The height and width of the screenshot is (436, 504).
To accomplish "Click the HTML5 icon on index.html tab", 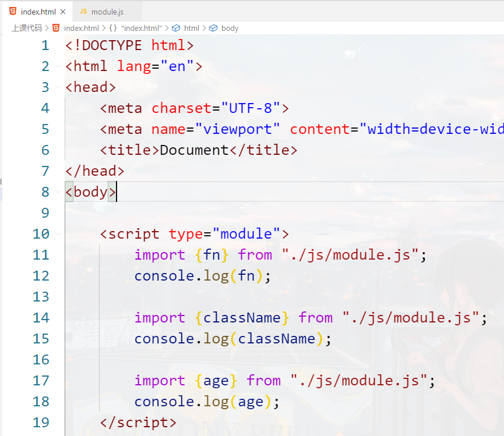I will [13, 11].
